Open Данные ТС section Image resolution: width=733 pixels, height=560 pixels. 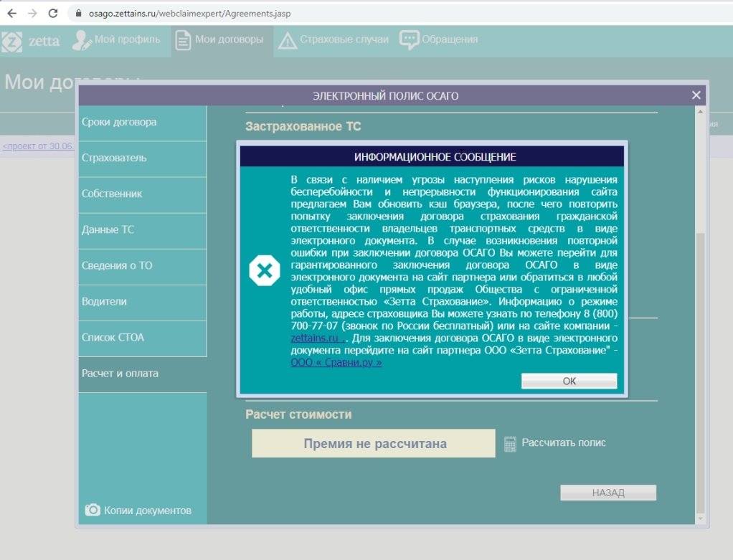108,229
